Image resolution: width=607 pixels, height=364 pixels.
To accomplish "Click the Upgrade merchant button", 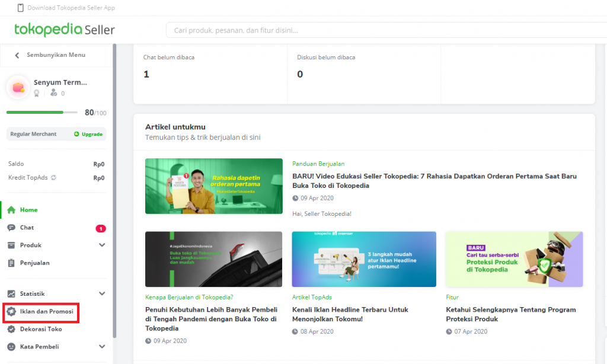I will pyautogui.click(x=88, y=134).
